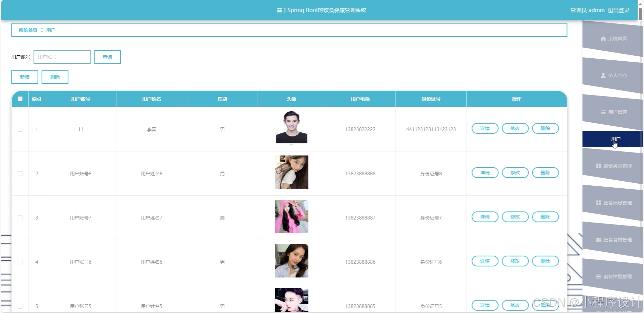Click the grid icon beside 膳食信息管理
Image resolution: width=644 pixels, height=313 pixels.
[x=598, y=203]
